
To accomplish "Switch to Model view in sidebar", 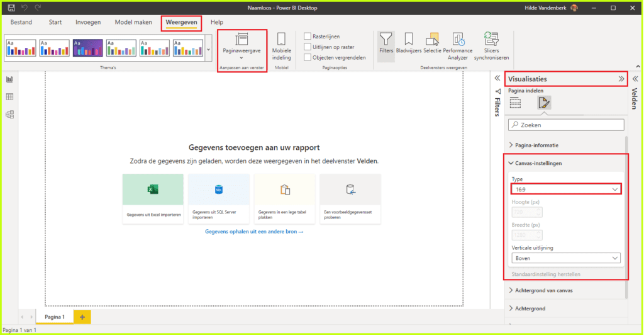I will click(x=10, y=114).
